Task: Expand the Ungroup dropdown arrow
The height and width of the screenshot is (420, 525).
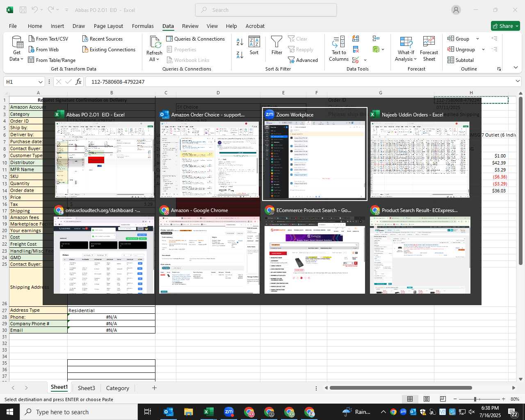Action: point(483,50)
